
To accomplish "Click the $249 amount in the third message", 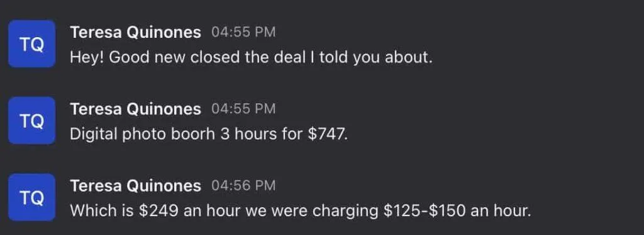I will (158, 211).
